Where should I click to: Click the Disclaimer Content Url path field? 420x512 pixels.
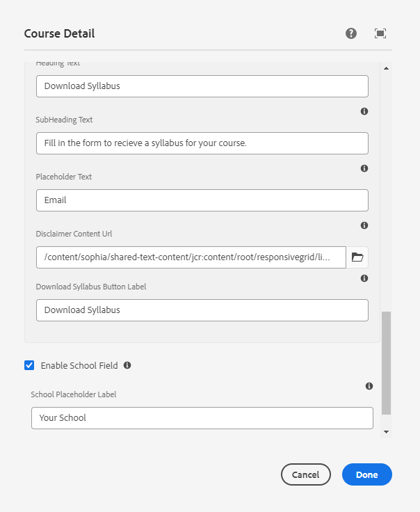191,257
